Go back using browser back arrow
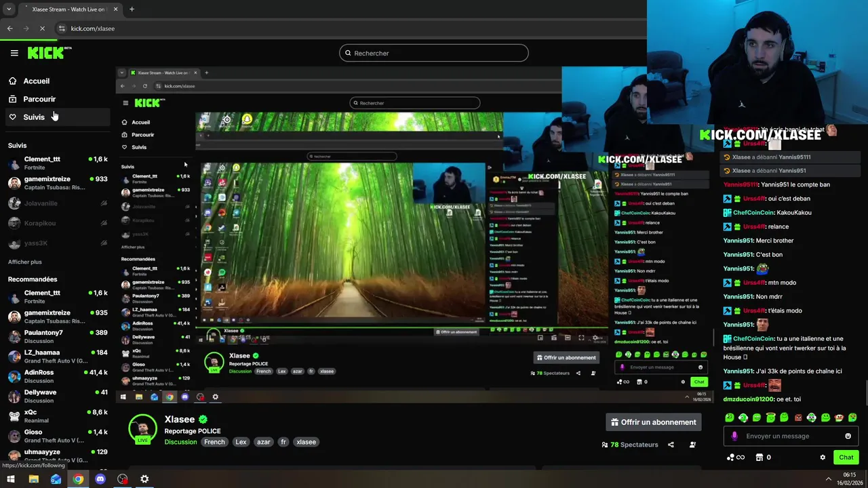 [9, 28]
